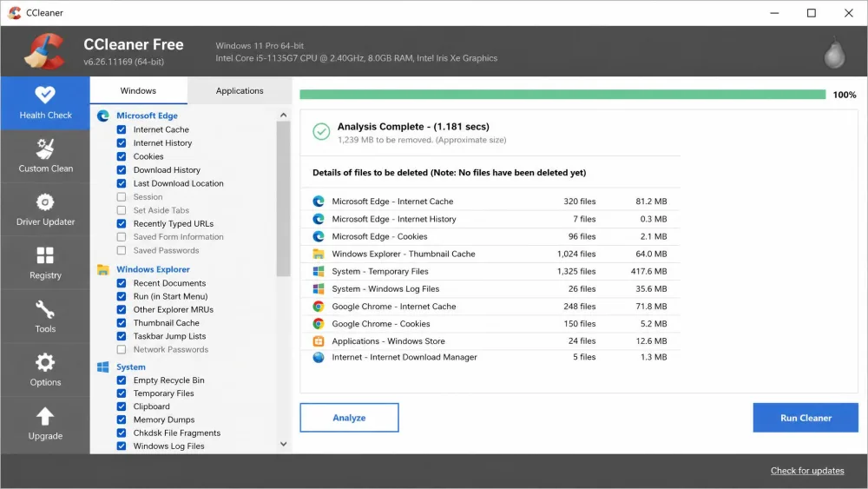868x489 pixels.
Task: Switch to the Applications tab
Action: point(240,90)
